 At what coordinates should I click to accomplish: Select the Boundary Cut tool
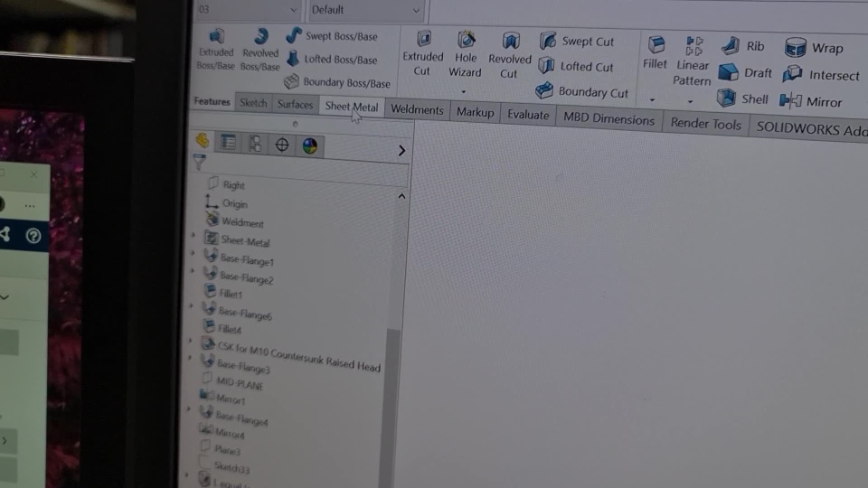581,91
